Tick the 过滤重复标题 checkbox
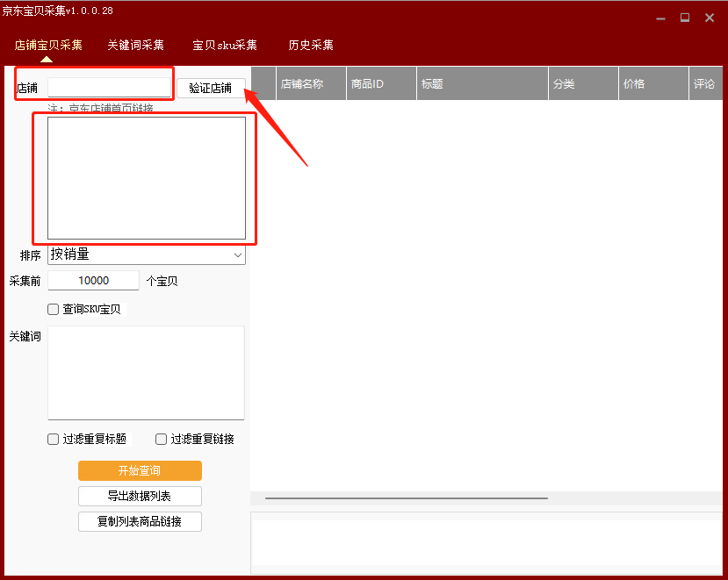This screenshot has width=728, height=580. pyautogui.click(x=53, y=439)
